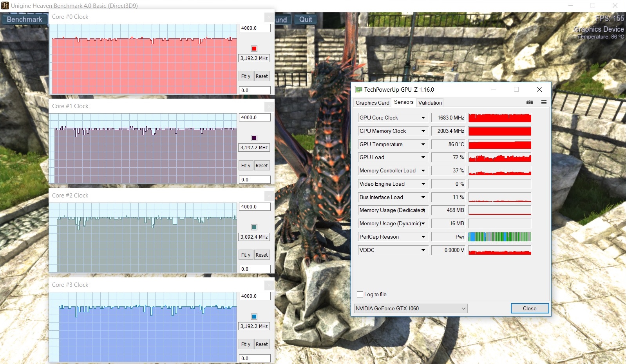The image size is (626, 364).
Task: Click the PerfCap Reason value Pwr
Action: point(449,237)
